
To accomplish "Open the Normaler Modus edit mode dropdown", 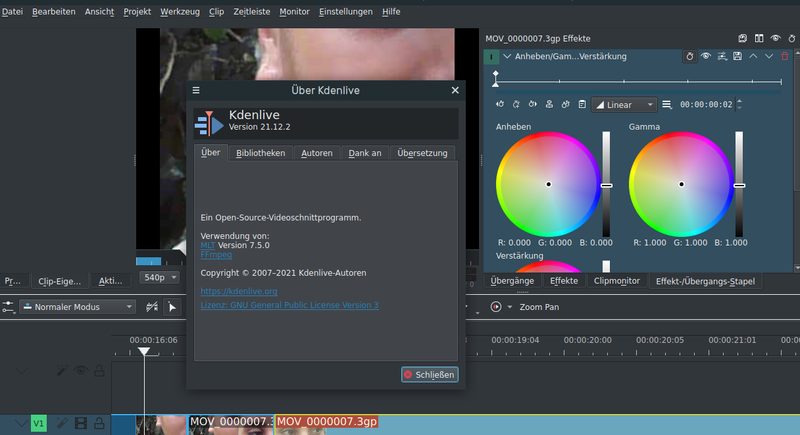I will (x=78, y=307).
